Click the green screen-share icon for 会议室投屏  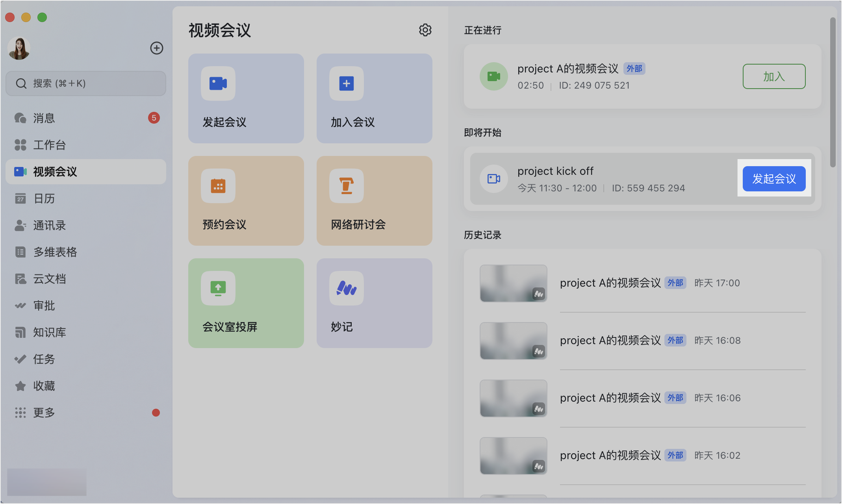coord(218,288)
